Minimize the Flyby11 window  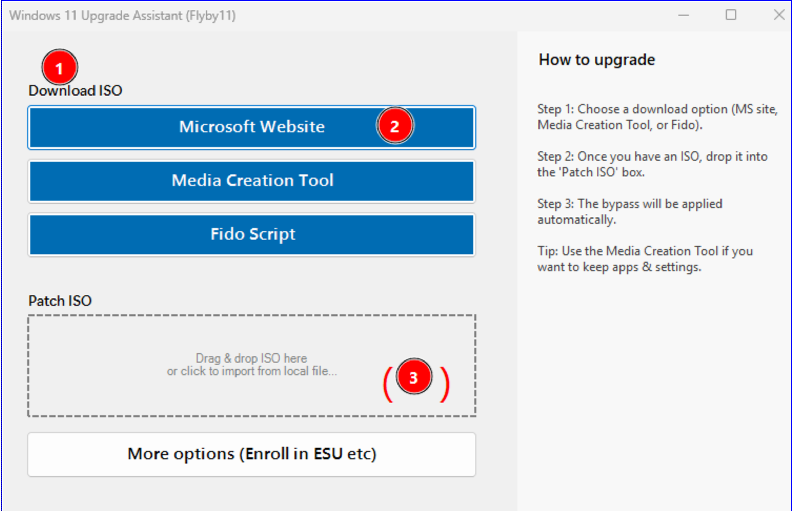(684, 15)
